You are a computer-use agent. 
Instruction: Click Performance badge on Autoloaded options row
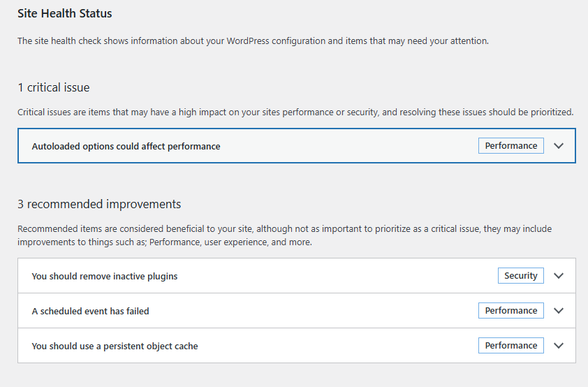click(x=511, y=146)
